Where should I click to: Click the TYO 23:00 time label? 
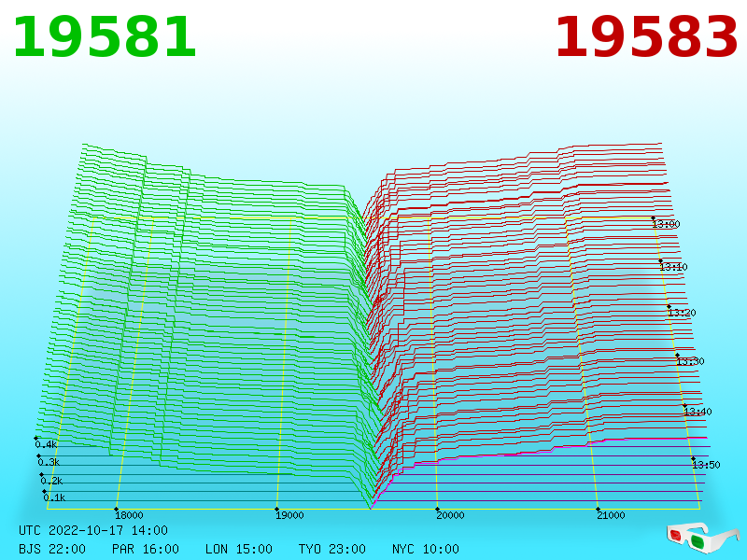pos(332,549)
